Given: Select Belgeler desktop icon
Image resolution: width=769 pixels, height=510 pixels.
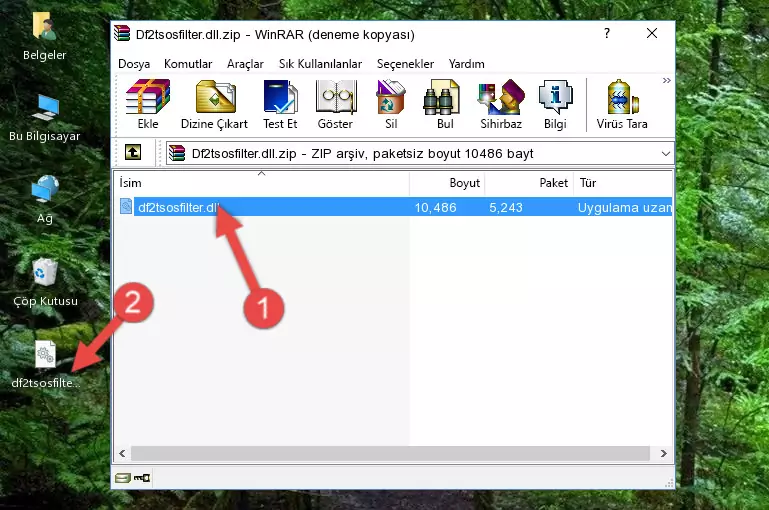Looking at the screenshot, I should click(45, 36).
